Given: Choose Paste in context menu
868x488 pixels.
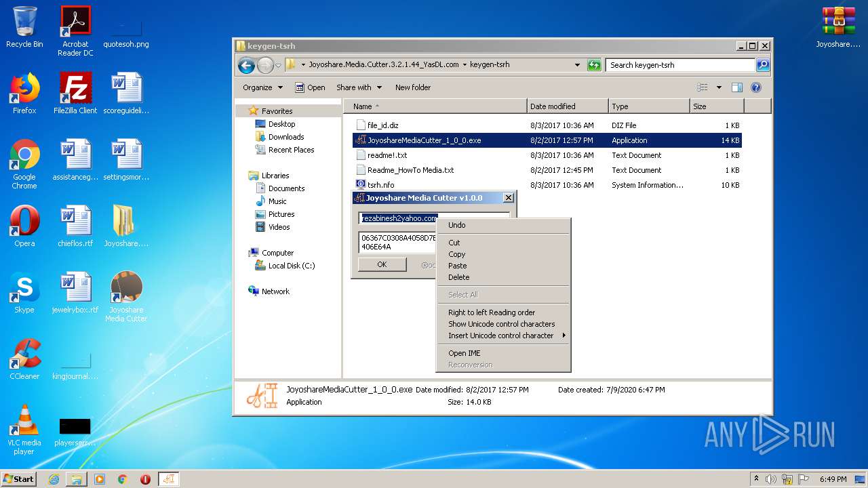Looking at the screenshot, I should 502,266.
